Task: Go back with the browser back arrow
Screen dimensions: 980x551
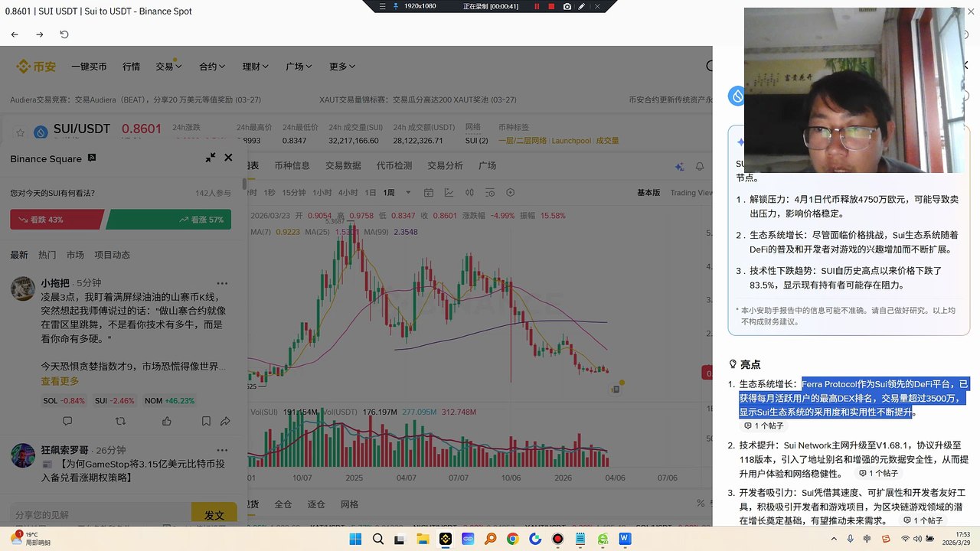Action: tap(15, 34)
